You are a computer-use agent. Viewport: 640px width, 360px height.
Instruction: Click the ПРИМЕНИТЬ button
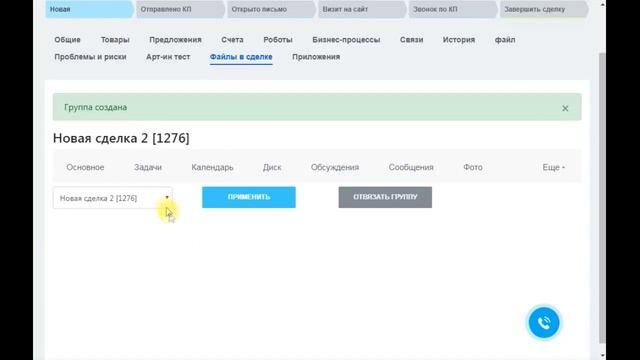(249, 197)
